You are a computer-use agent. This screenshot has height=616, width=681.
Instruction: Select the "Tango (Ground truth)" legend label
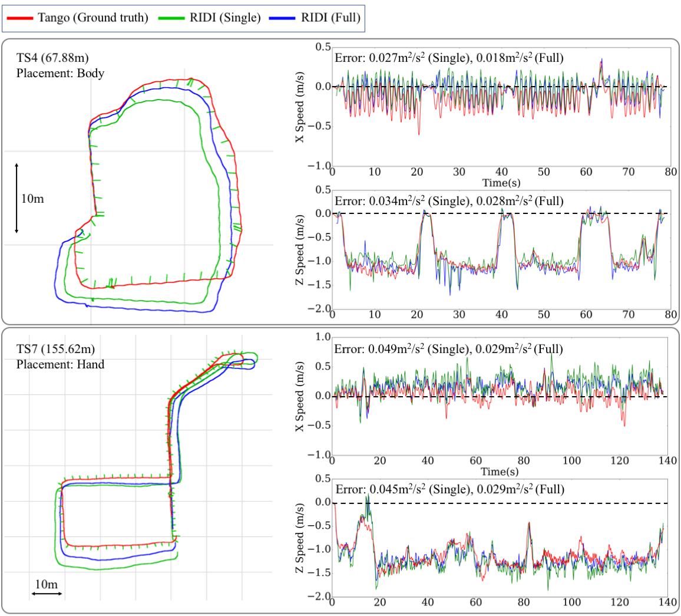[x=93, y=18]
